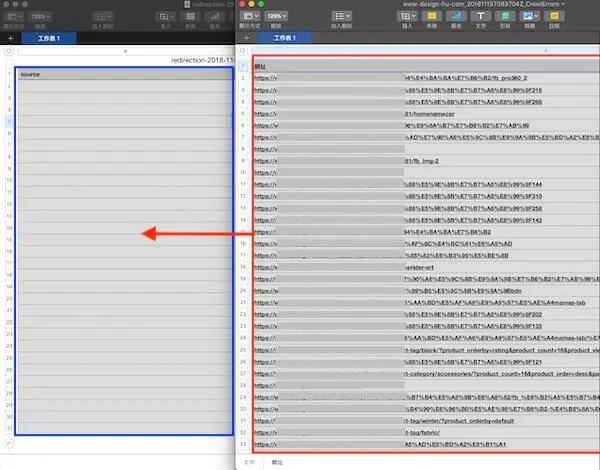Open the zoom percentage dropdown in the left window

tap(40, 16)
